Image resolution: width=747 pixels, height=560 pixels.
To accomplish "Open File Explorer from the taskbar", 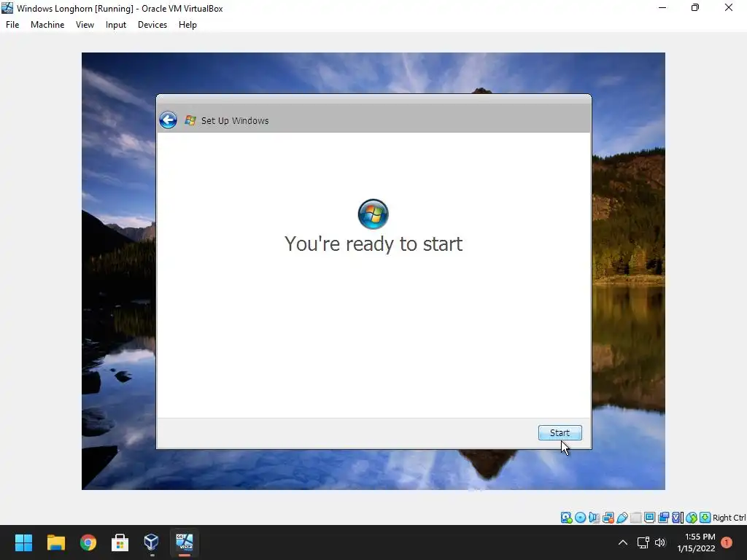I will (x=55, y=542).
